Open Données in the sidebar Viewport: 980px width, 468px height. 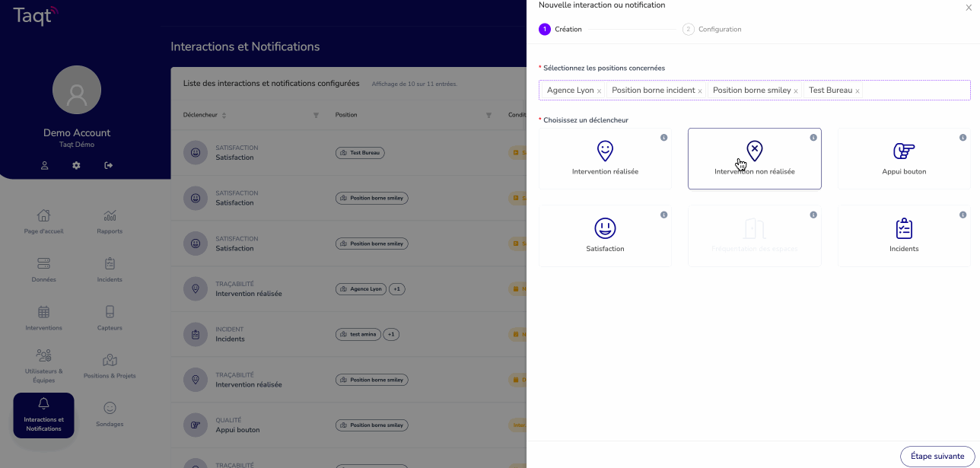(43, 270)
